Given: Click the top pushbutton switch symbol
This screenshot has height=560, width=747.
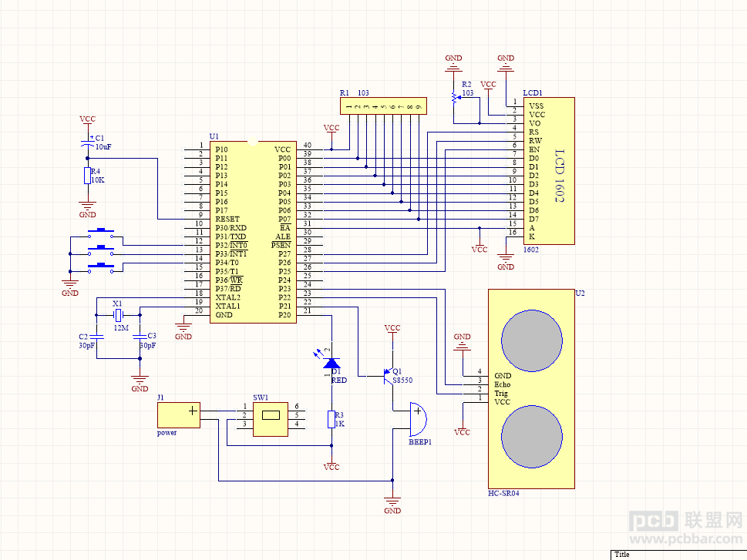Looking at the screenshot, I should 100,233.
